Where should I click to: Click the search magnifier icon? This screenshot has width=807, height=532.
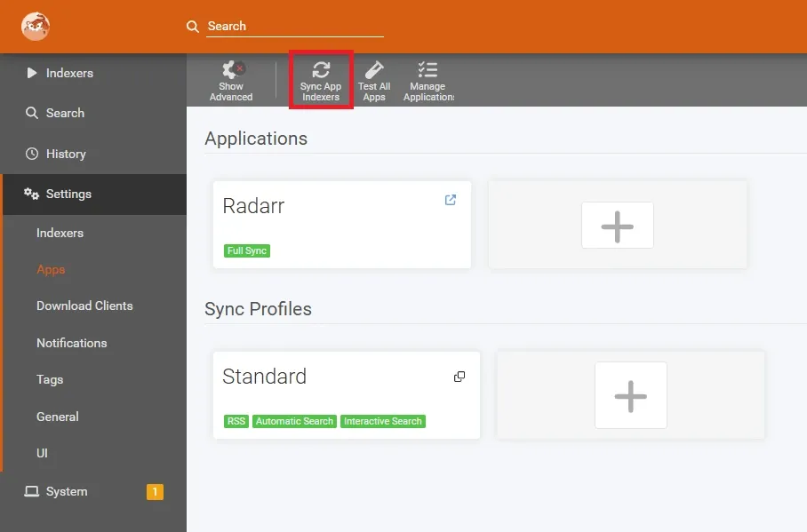click(193, 27)
